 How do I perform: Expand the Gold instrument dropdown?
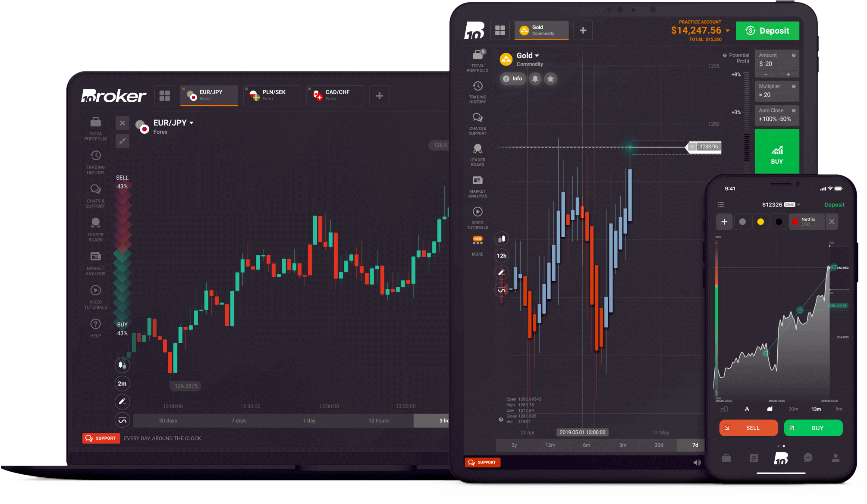tap(537, 55)
